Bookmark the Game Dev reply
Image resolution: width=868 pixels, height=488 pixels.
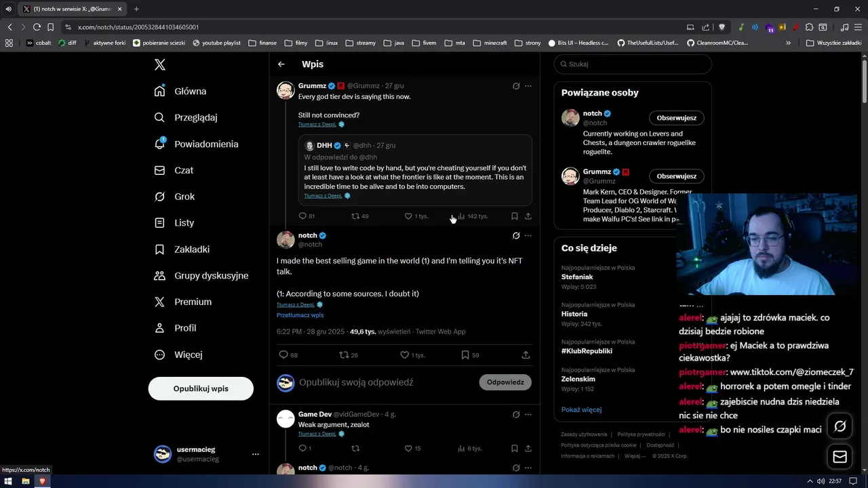click(515, 449)
